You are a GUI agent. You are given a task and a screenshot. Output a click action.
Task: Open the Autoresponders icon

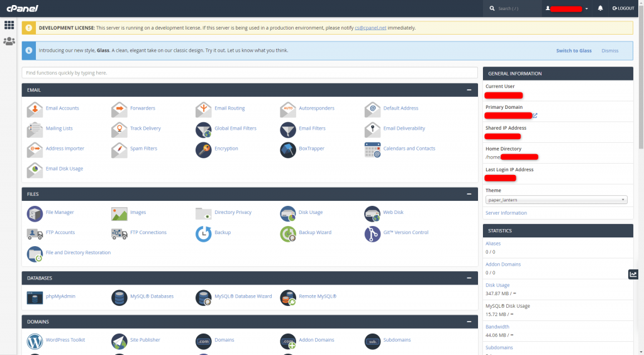click(288, 110)
